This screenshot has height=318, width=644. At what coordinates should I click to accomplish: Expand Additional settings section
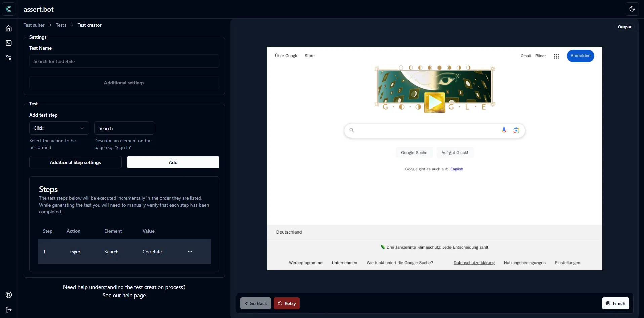124,83
